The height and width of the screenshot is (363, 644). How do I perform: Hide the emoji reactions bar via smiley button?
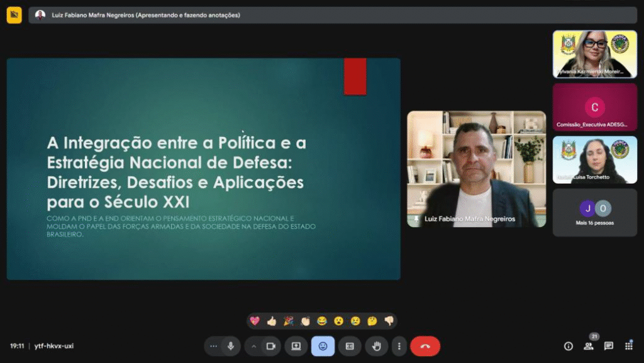point(323,346)
